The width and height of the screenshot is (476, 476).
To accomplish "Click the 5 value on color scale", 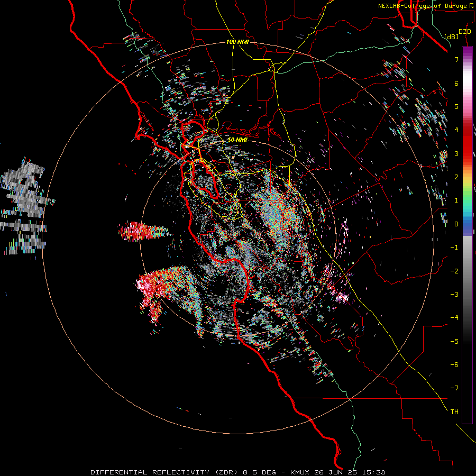I will point(456,106).
